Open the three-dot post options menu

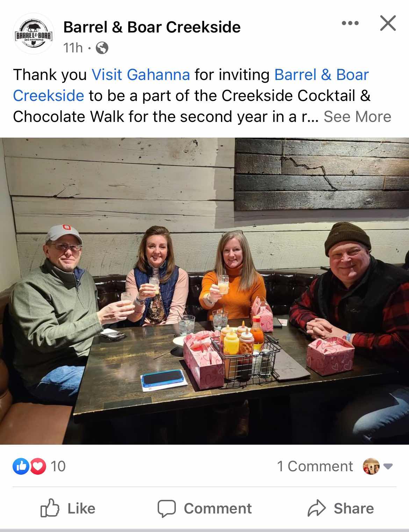[350, 23]
